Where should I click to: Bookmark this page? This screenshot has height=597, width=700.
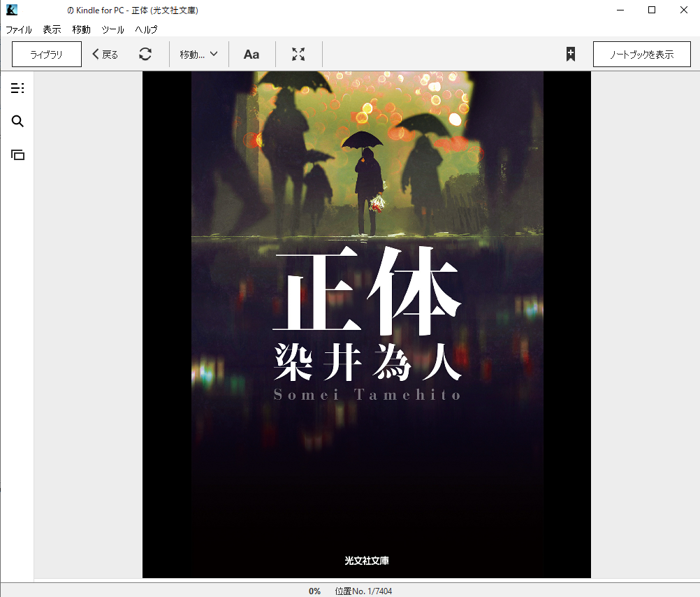[571, 54]
